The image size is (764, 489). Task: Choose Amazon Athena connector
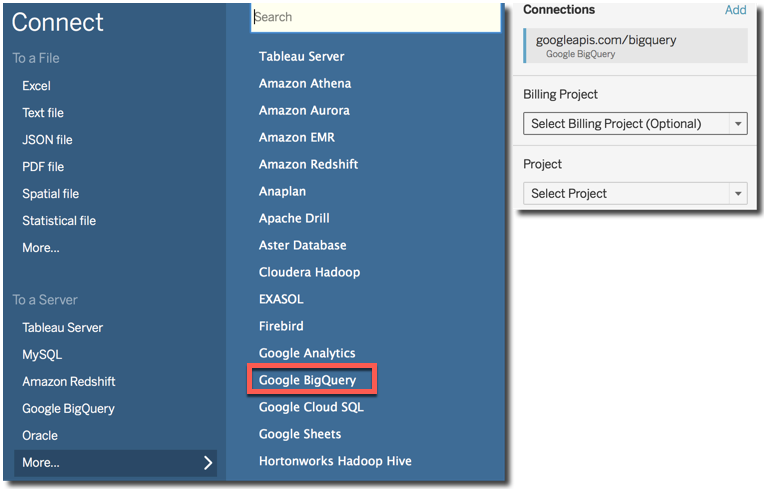pyautogui.click(x=305, y=83)
